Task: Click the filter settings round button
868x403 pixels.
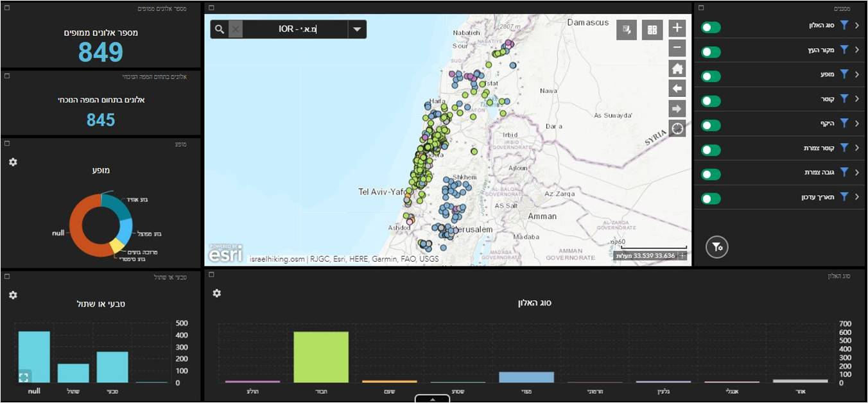Action: pyautogui.click(x=717, y=246)
